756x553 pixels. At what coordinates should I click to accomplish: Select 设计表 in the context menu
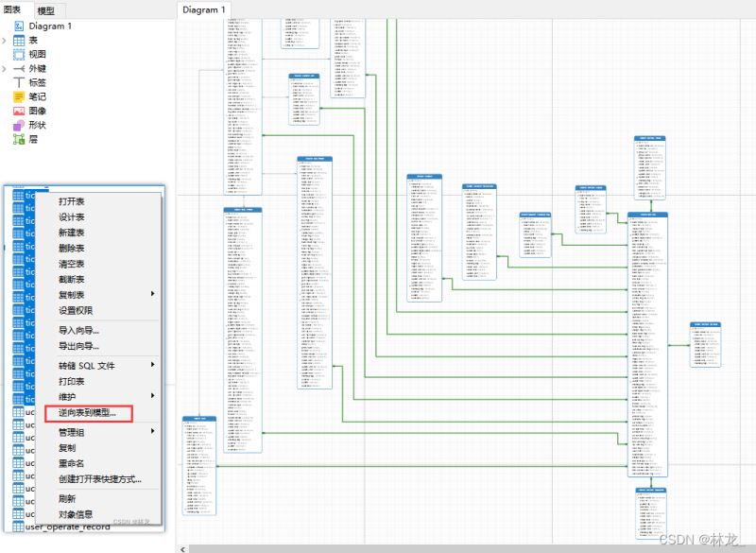72,217
